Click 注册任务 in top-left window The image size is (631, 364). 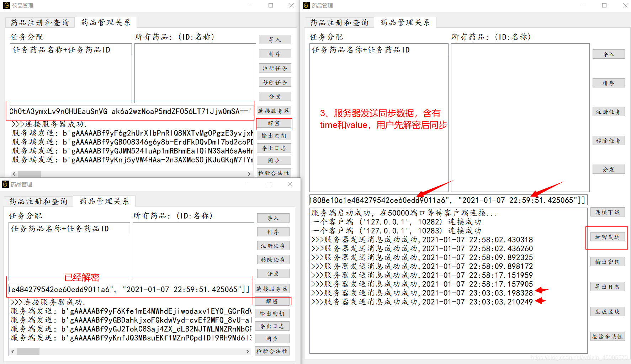(275, 68)
